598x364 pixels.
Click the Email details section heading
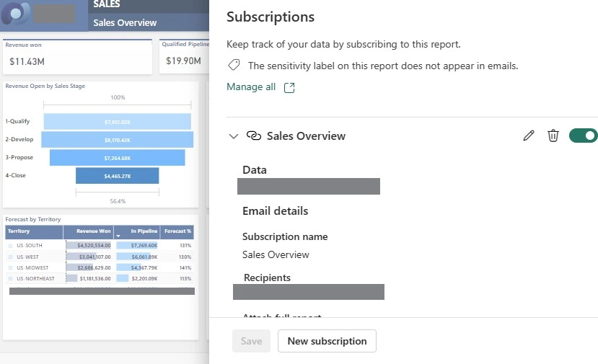click(x=275, y=210)
